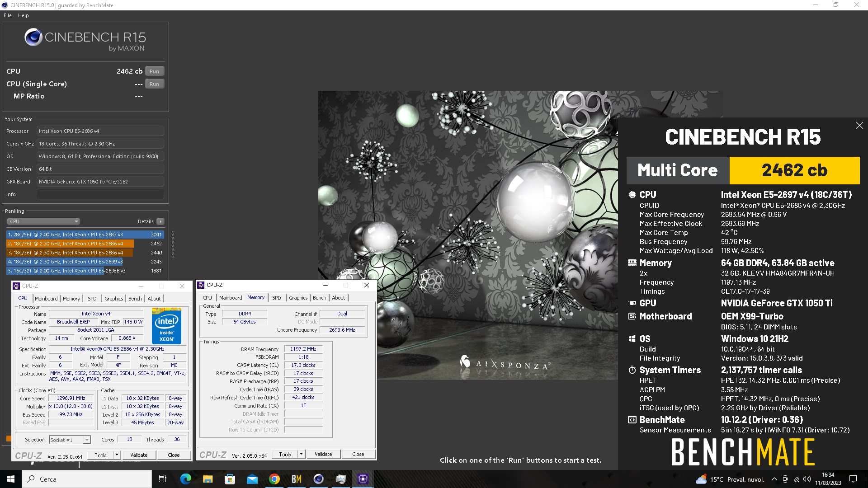Viewport: 868px width, 488px height.
Task: Click Close button in left CPU-Z window
Action: (174, 455)
